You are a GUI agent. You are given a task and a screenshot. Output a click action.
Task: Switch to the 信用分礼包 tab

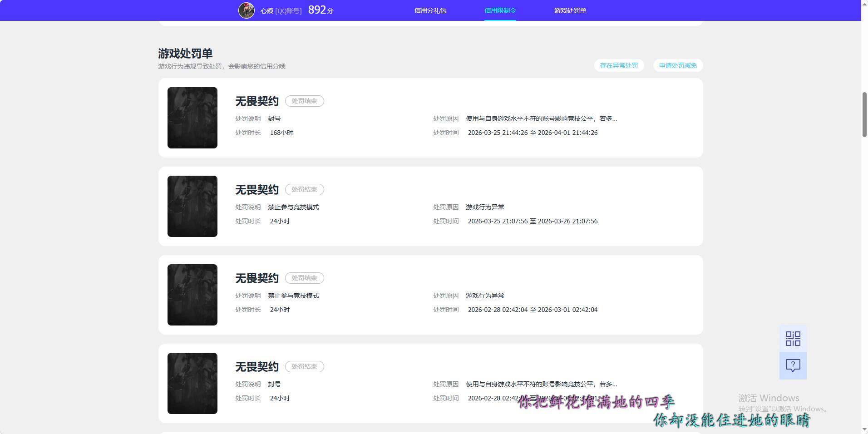(430, 10)
